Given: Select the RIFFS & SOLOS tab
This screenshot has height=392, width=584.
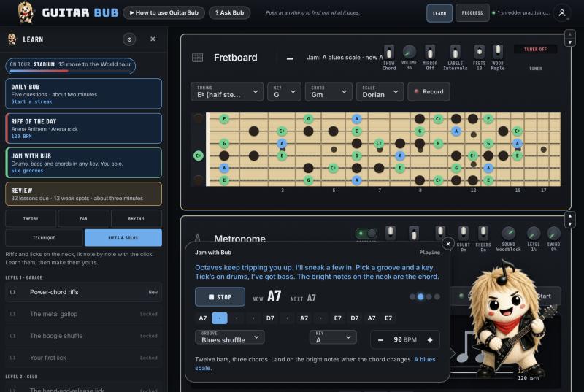Looking at the screenshot, I should [123, 237].
